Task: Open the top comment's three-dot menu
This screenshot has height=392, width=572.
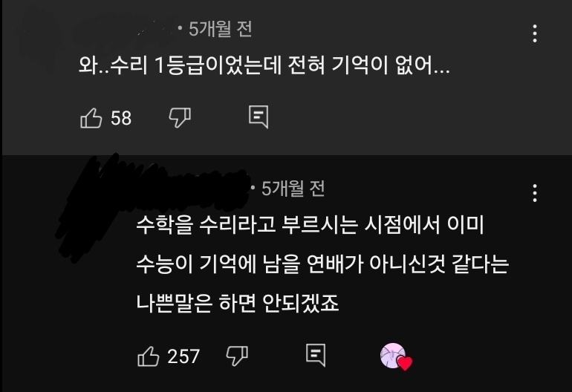Action: point(535,33)
